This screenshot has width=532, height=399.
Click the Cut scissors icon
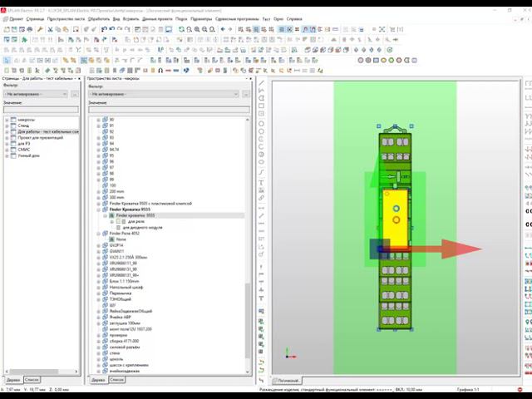50,30
